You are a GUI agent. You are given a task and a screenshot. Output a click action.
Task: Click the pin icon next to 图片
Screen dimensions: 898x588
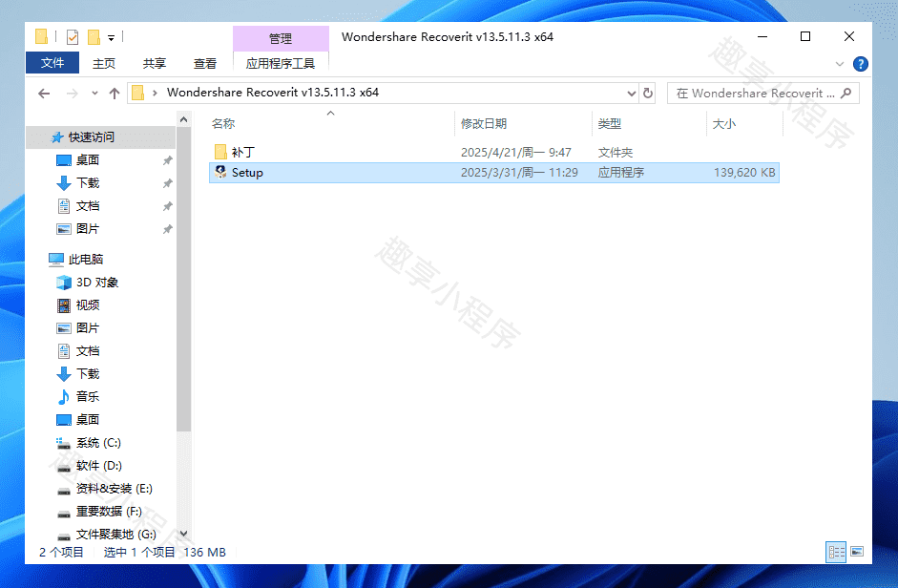(167, 229)
